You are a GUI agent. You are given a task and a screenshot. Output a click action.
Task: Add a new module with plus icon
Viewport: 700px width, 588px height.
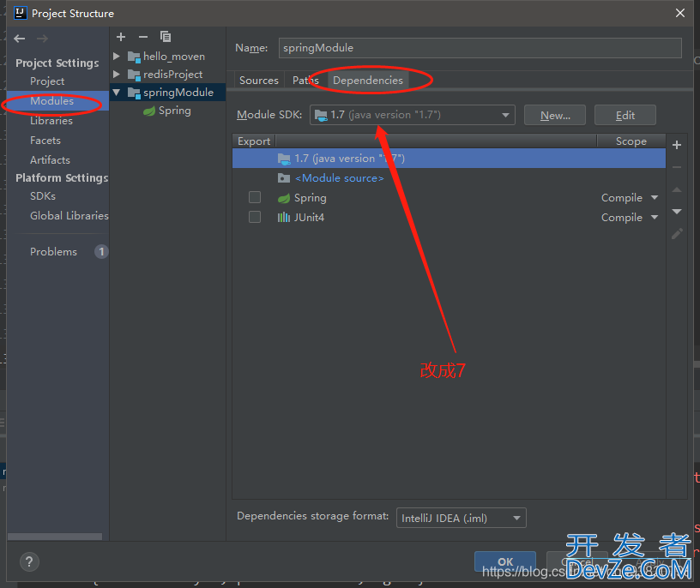pyautogui.click(x=121, y=37)
